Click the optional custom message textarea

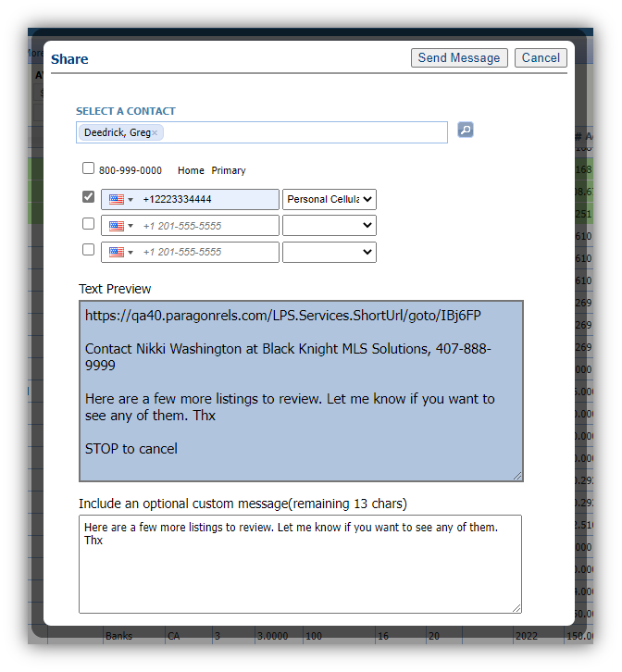pyautogui.click(x=300, y=564)
